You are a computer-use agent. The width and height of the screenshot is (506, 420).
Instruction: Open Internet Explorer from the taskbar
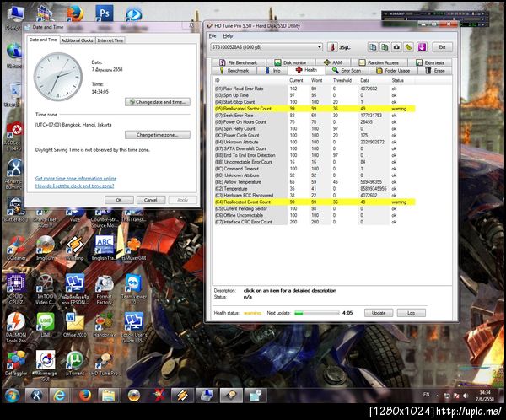(59, 396)
